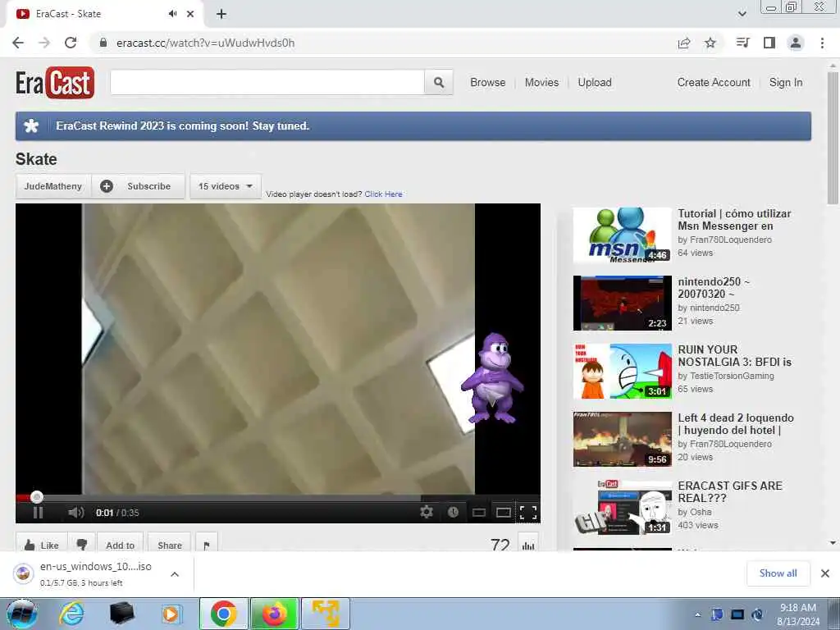The image size is (840, 630).
Task: Click uploader name TestieTorsionGaming
Action: tap(732, 376)
